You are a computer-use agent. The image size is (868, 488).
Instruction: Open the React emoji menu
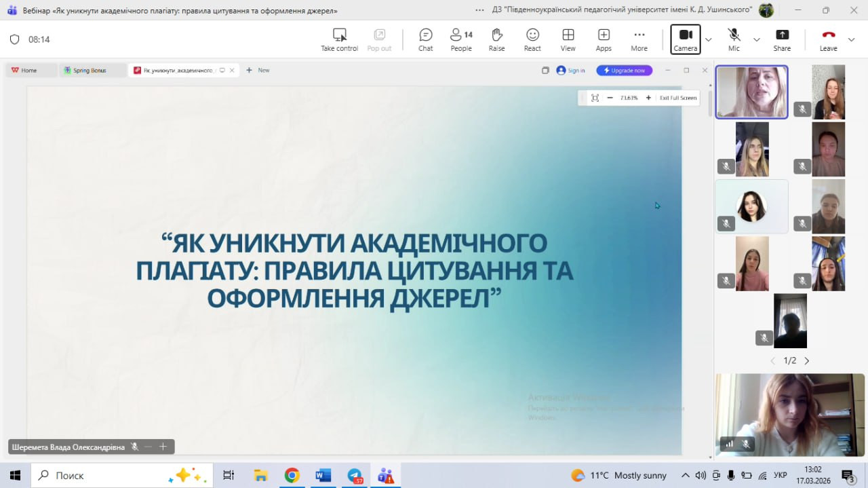click(x=532, y=39)
